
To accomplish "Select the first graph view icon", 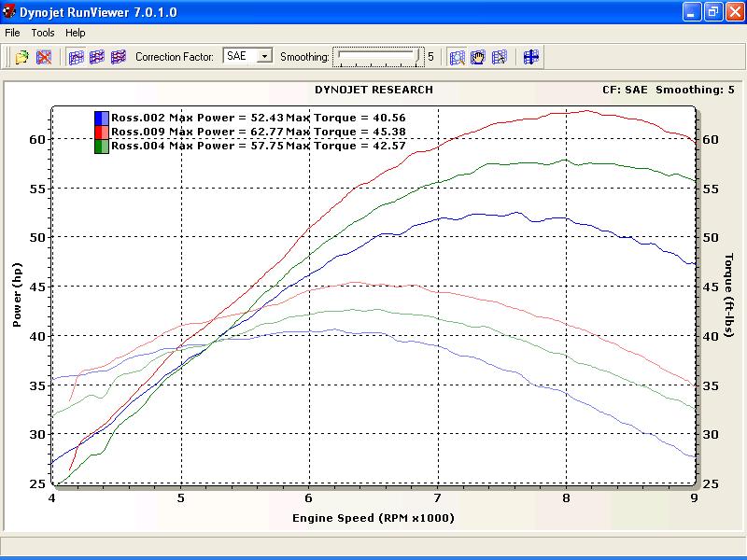I will pos(76,57).
